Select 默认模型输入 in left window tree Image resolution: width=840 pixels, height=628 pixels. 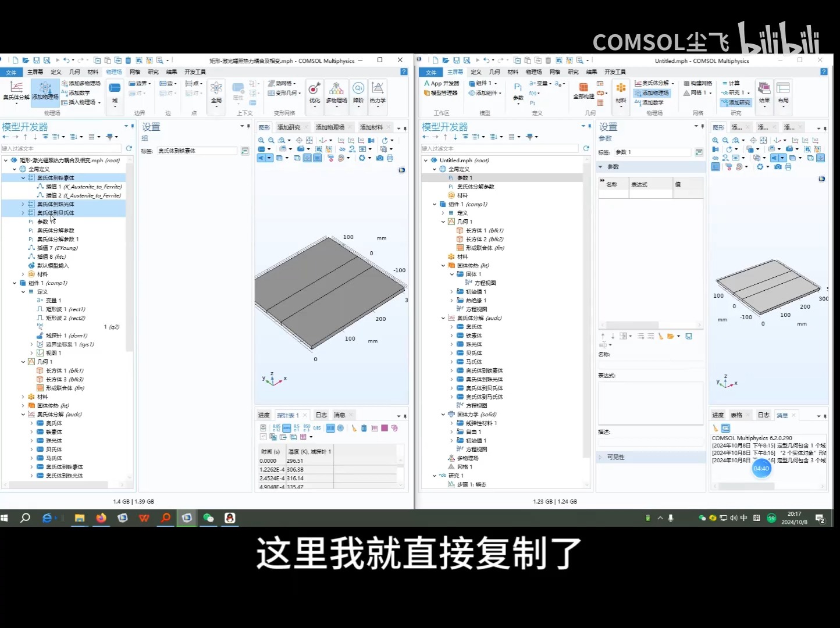[x=49, y=266]
